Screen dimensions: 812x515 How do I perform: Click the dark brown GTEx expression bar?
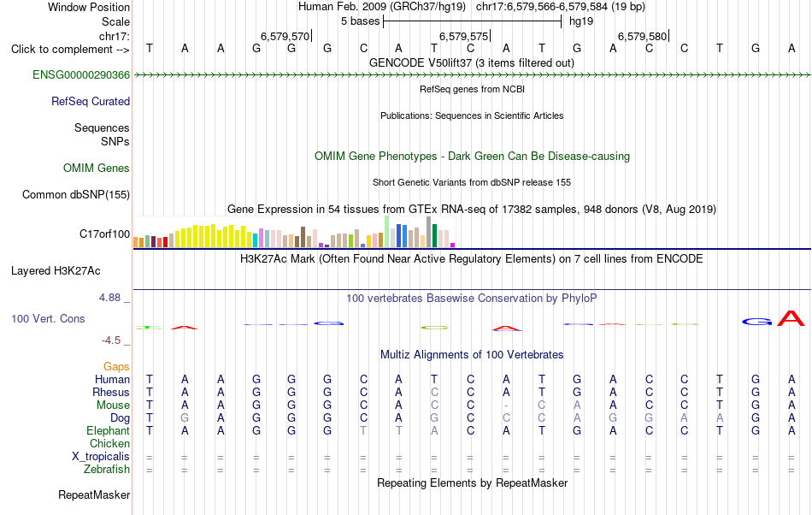[303, 237]
